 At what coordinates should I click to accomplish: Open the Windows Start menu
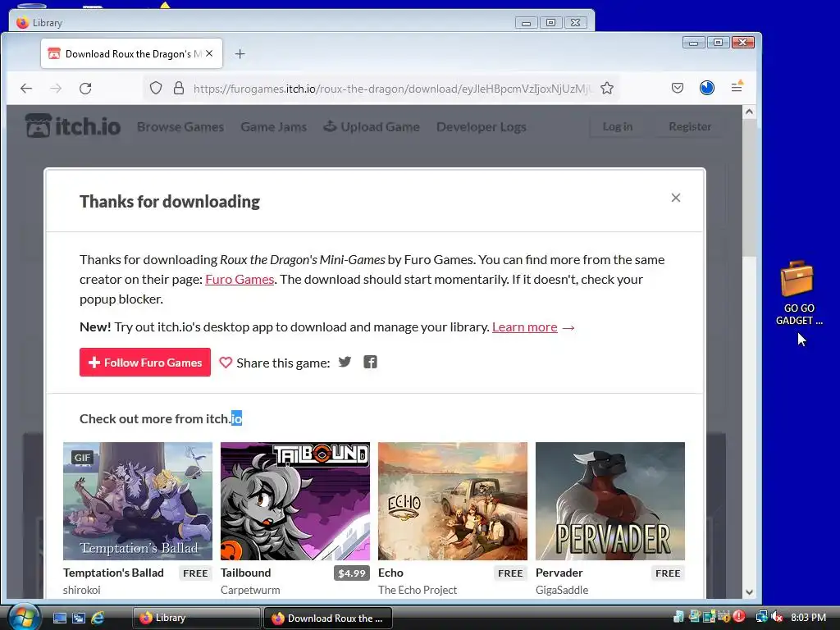23,617
